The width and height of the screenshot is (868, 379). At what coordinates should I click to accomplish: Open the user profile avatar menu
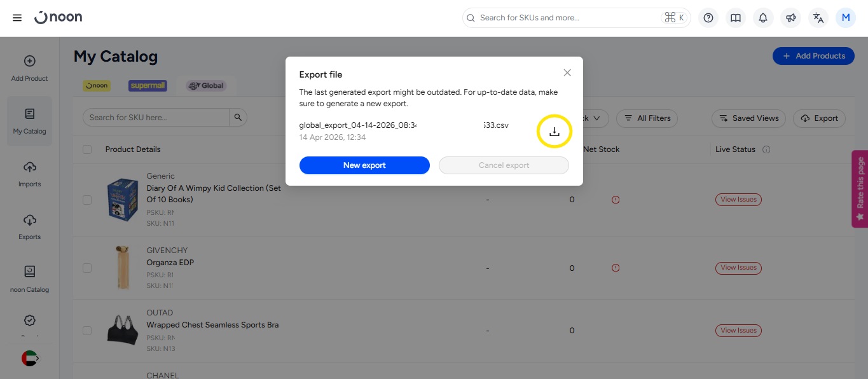[846, 18]
